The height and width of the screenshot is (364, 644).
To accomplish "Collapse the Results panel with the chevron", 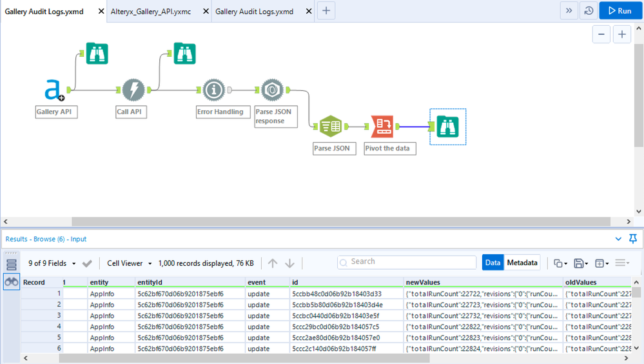I will (x=619, y=239).
